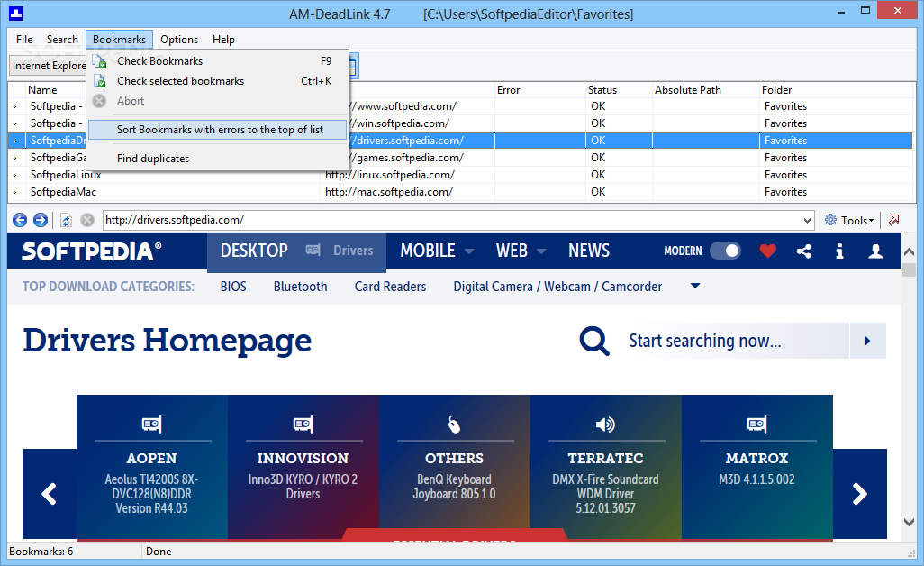The image size is (924, 566).
Task: Sort by the Absolute Path column header
Action: [705, 90]
